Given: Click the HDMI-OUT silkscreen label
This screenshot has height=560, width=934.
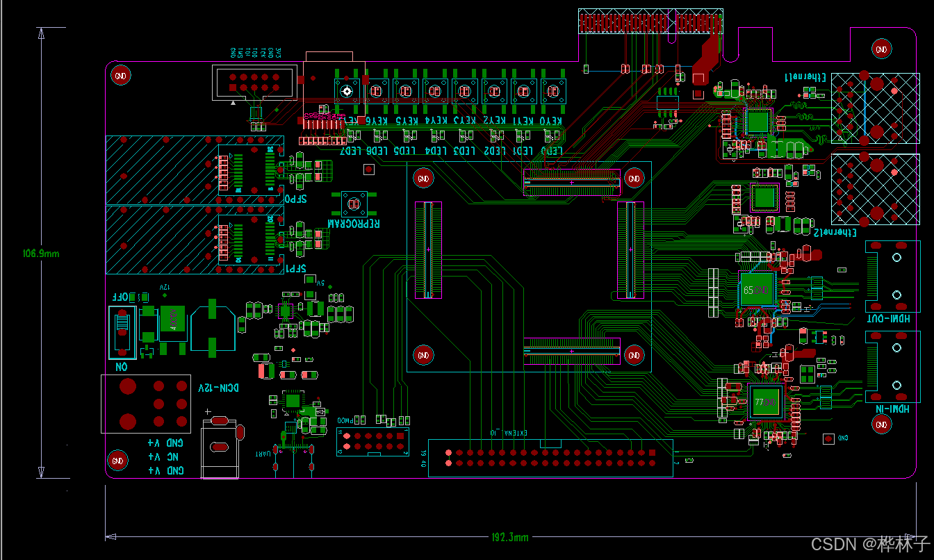Looking at the screenshot, I should pyautogui.click(x=887, y=319).
